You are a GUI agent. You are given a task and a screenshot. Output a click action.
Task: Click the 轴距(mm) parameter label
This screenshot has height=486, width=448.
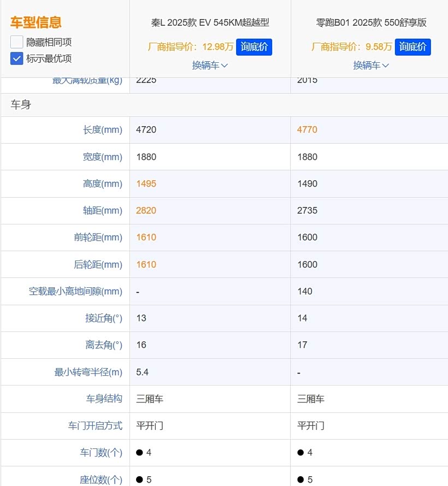pyautogui.click(x=102, y=211)
